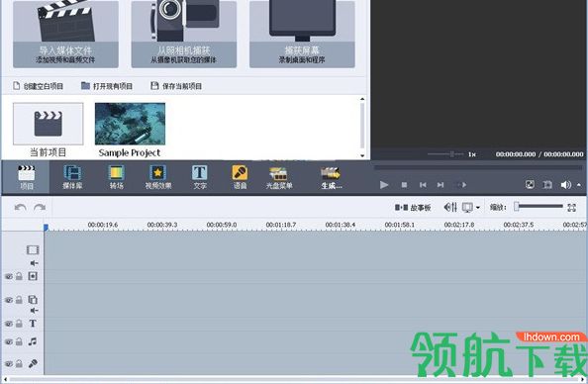The image size is (588, 384).
Task: Open the 语音 (Voice) microphone tab
Action: [x=240, y=177]
